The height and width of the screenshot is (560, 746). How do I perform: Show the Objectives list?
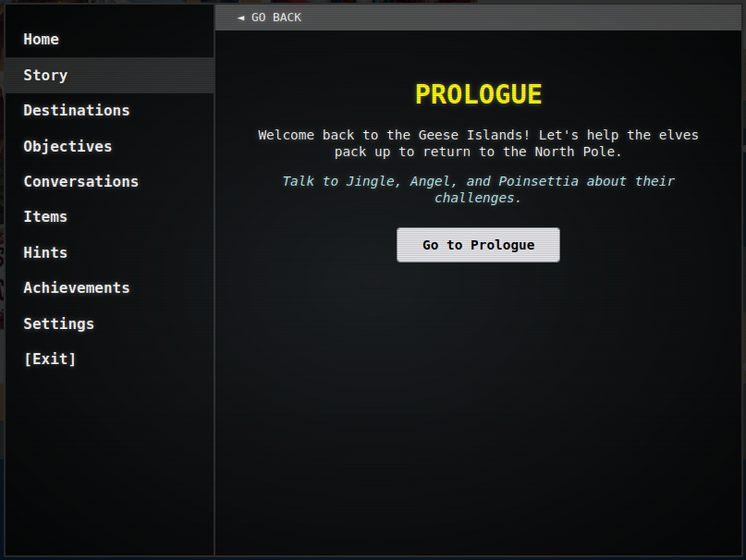coord(67,147)
